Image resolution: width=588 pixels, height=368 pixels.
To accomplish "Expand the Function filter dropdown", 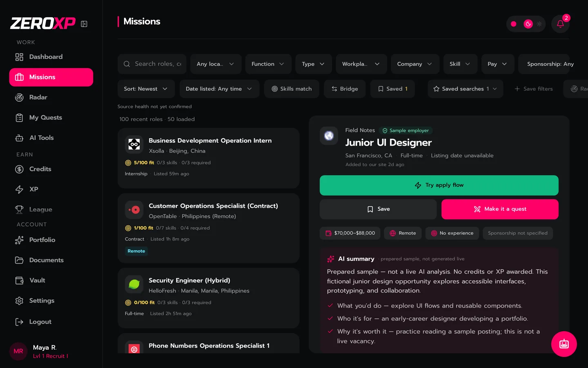I will (268, 64).
